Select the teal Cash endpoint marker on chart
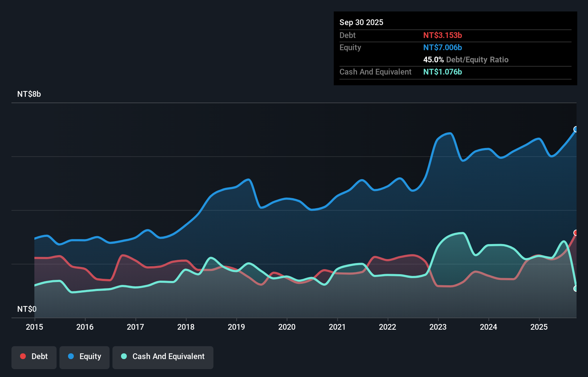Viewport: 588px width, 377px height. pos(576,288)
